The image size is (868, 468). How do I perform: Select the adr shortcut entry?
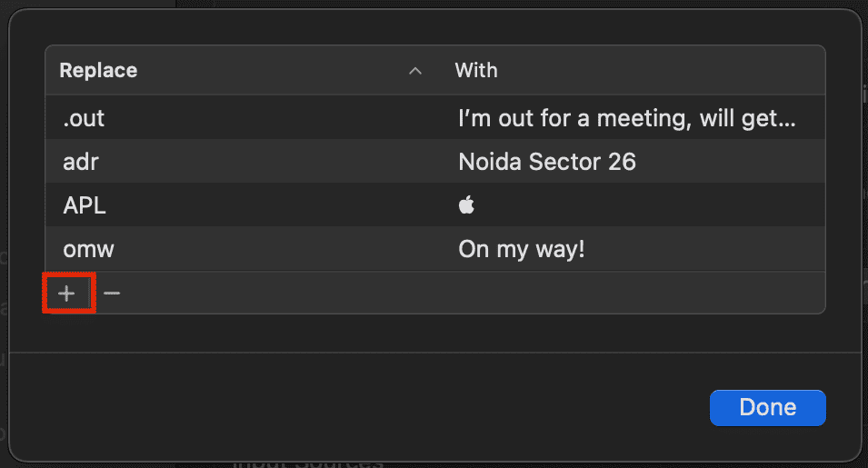point(273,162)
